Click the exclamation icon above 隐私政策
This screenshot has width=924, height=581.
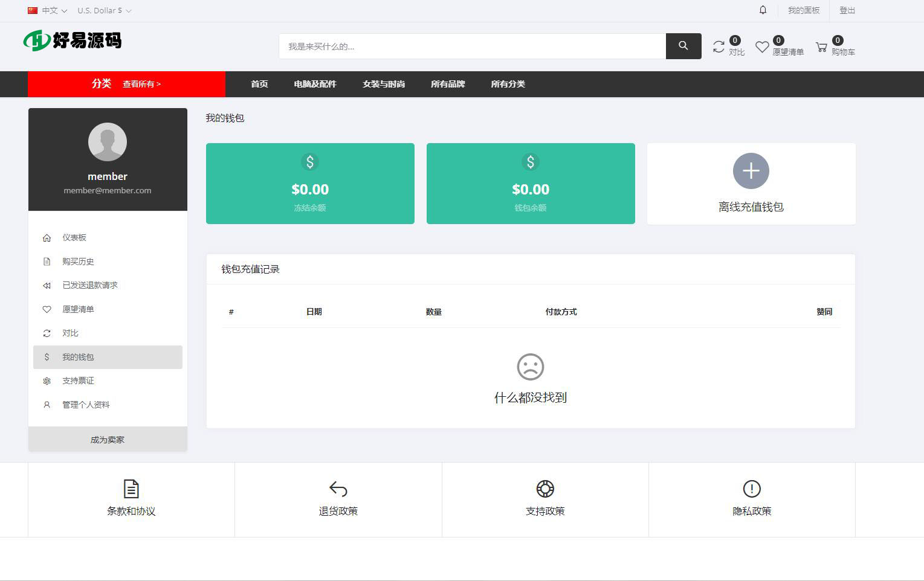coord(752,489)
